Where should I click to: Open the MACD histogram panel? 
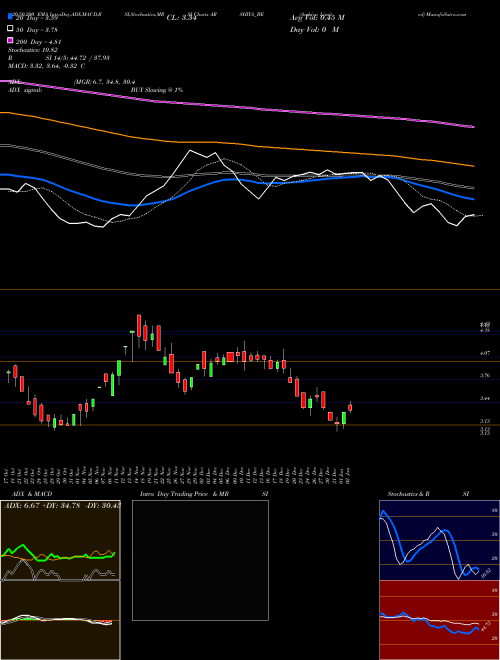pos(60,620)
